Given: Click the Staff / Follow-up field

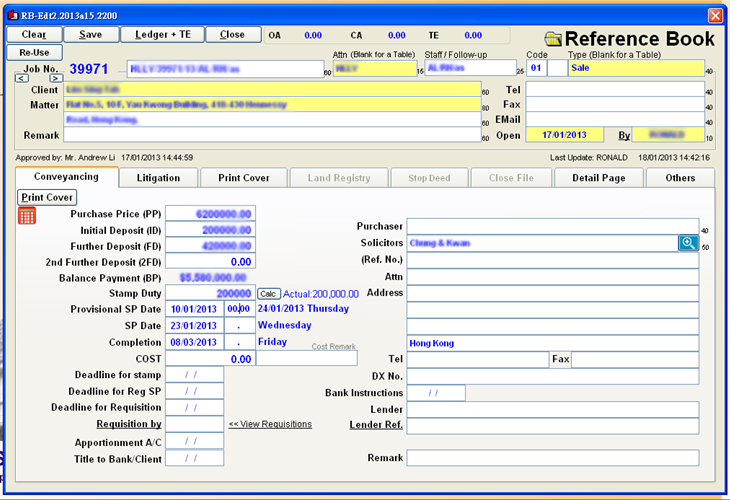Looking at the screenshot, I should [470, 68].
